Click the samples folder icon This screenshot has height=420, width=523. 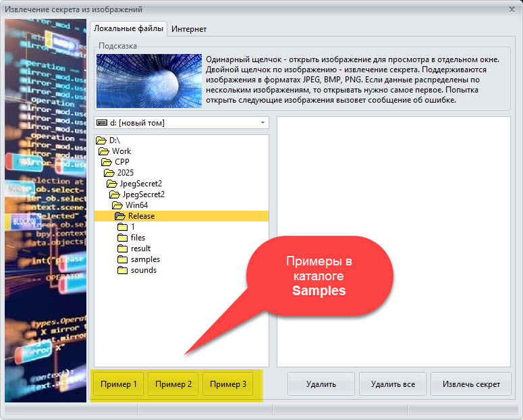coord(122,259)
